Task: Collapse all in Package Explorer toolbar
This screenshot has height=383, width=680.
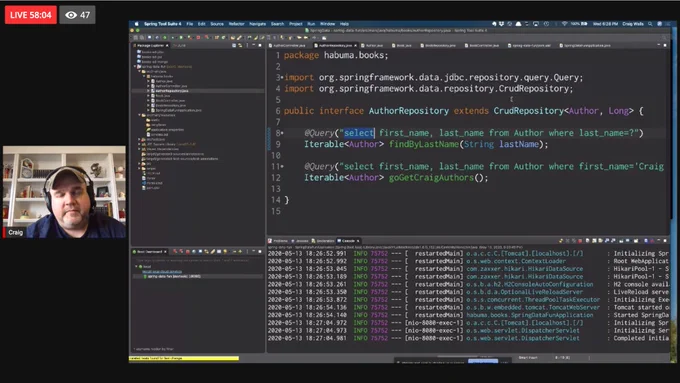Action: coord(234,45)
